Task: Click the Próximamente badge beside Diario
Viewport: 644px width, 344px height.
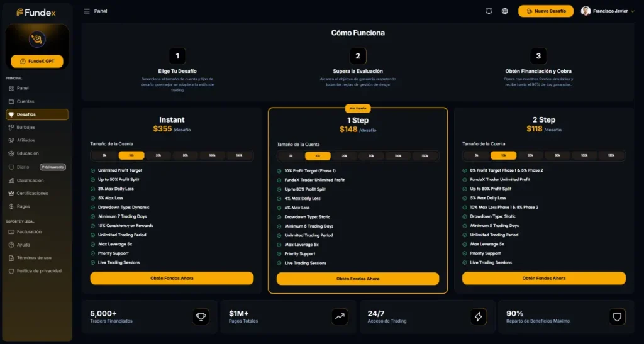Action: 53,167
